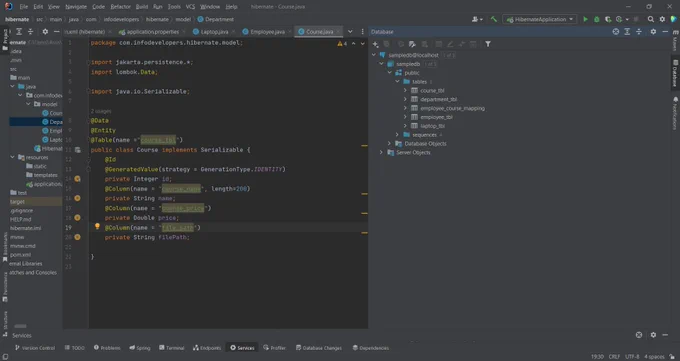Open Project panel options gear
The height and width of the screenshot is (361, 680).
coord(45,32)
